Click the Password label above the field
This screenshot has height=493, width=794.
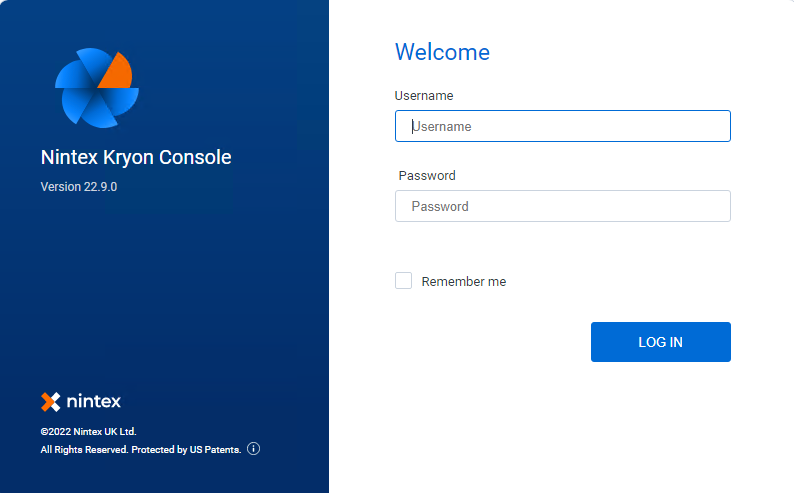pos(427,176)
